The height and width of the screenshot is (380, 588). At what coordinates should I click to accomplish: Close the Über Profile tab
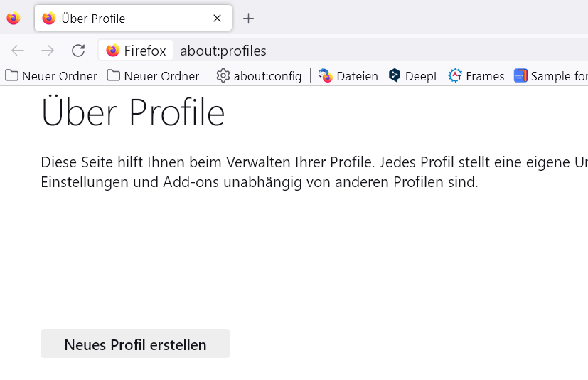(218, 19)
